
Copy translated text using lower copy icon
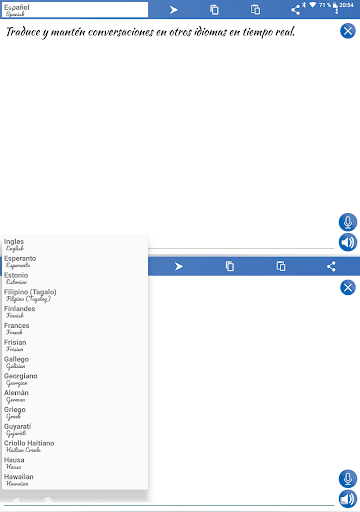pos(230,266)
